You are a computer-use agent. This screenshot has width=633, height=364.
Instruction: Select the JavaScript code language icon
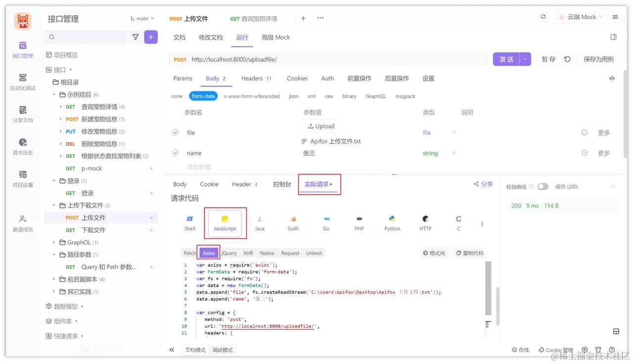click(226, 223)
